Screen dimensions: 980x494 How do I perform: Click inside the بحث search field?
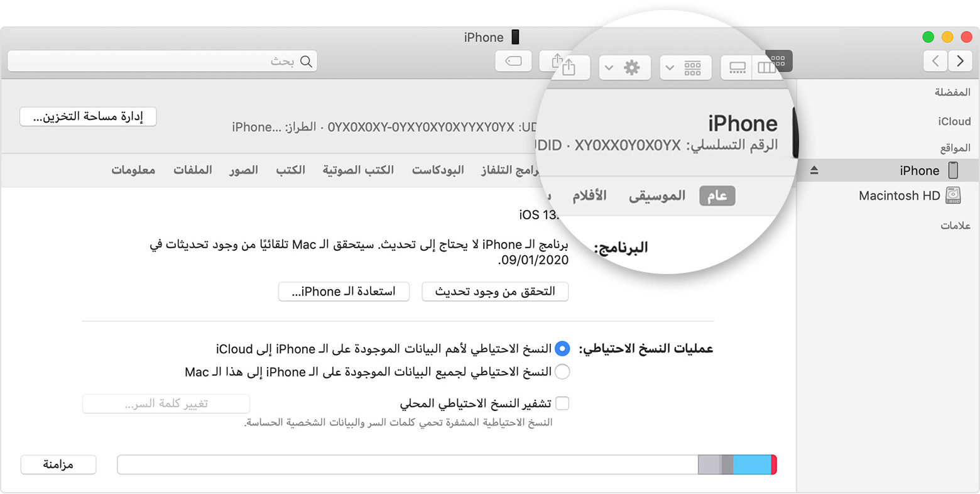[163, 62]
